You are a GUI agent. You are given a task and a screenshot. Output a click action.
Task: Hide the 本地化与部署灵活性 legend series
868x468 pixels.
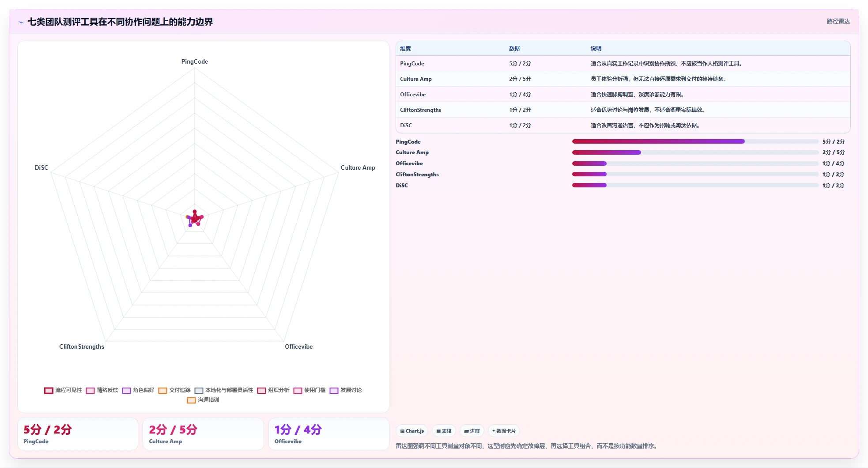(224, 390)
